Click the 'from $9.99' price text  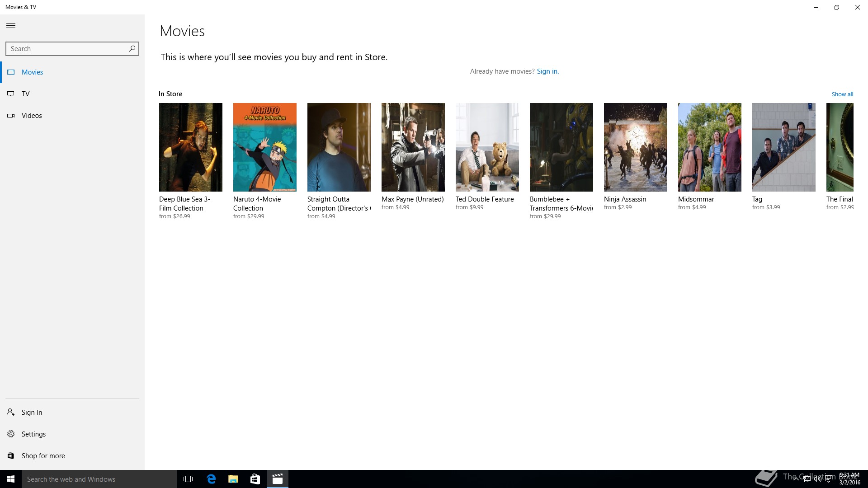click(x=470, y=207)
